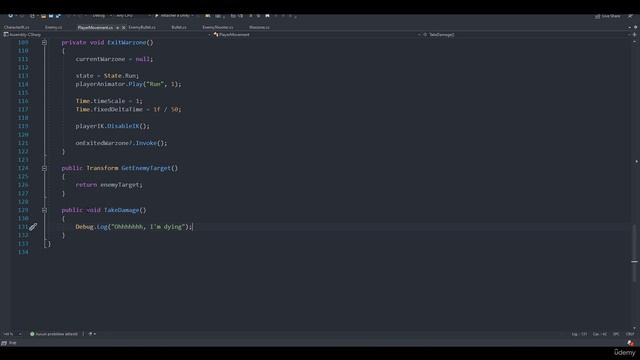
Task: Open the EnemyShooter.cs tab
Action: tap(218, 27)
